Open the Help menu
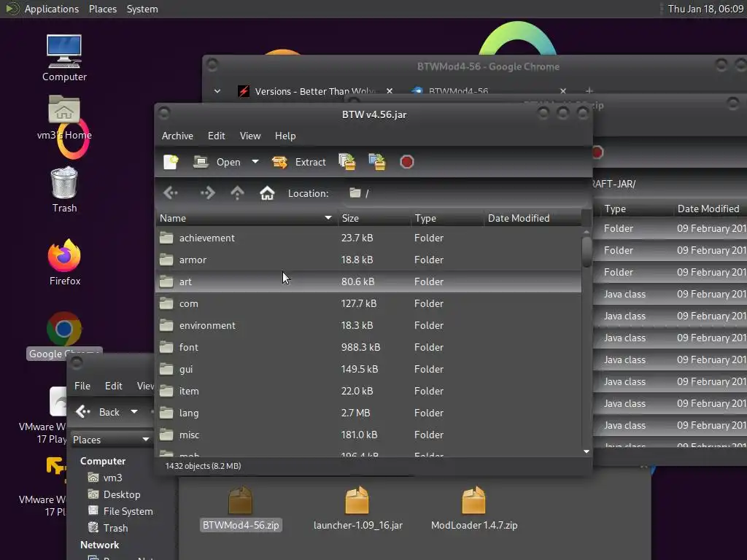 click(285, 136)
